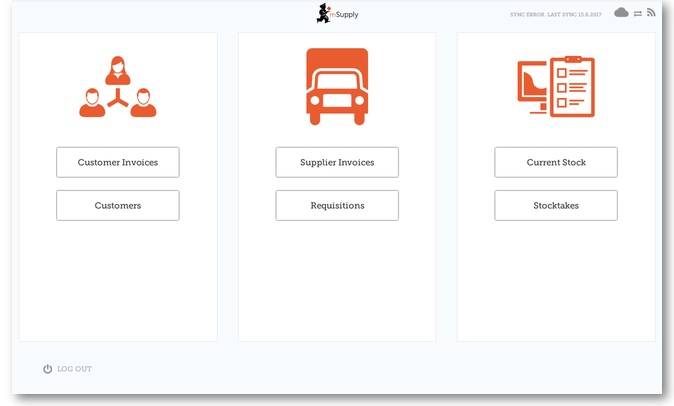Click the orange customers group illustration
674x406 pixels.
(118, 87)
